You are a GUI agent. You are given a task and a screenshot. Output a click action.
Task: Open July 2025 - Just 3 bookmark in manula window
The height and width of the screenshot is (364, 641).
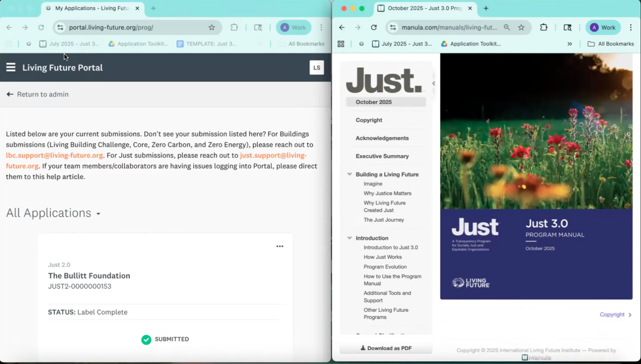(x=402, y=44)
